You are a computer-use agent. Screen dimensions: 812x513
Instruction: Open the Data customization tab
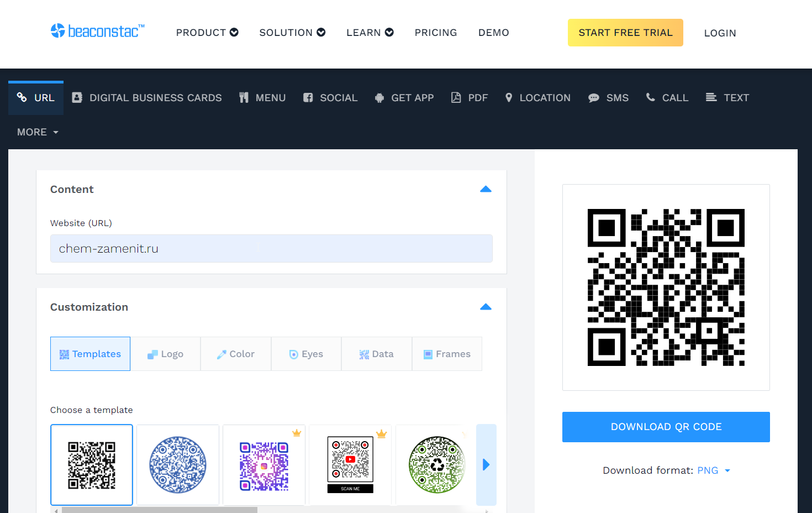coord(377,354)
